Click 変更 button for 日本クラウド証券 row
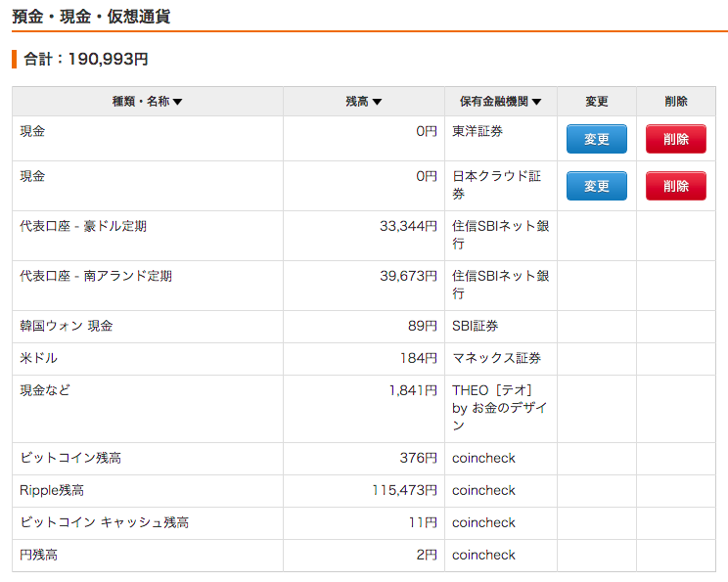This screenshot has height=582, width=728. tap(597, 186)
